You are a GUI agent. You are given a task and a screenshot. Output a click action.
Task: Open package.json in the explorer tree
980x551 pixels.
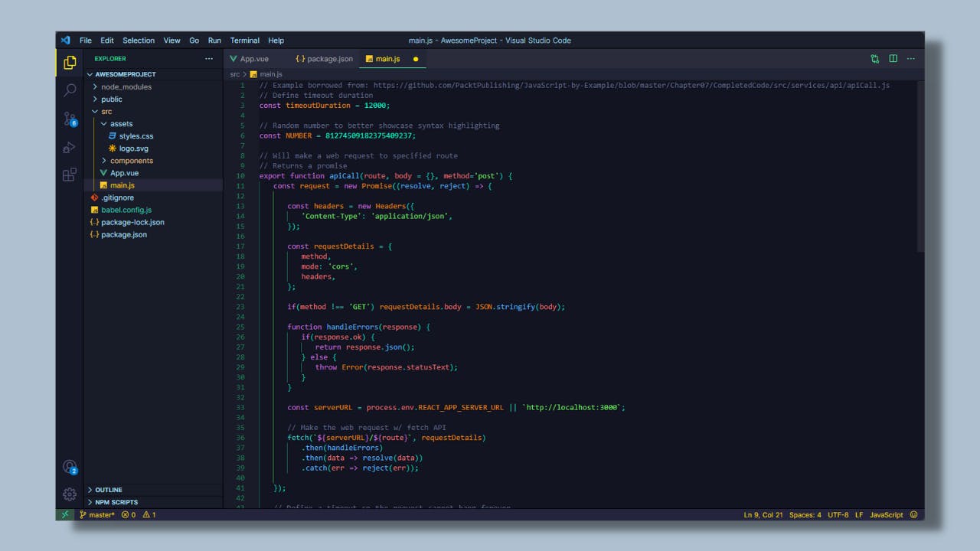(124, 234)
